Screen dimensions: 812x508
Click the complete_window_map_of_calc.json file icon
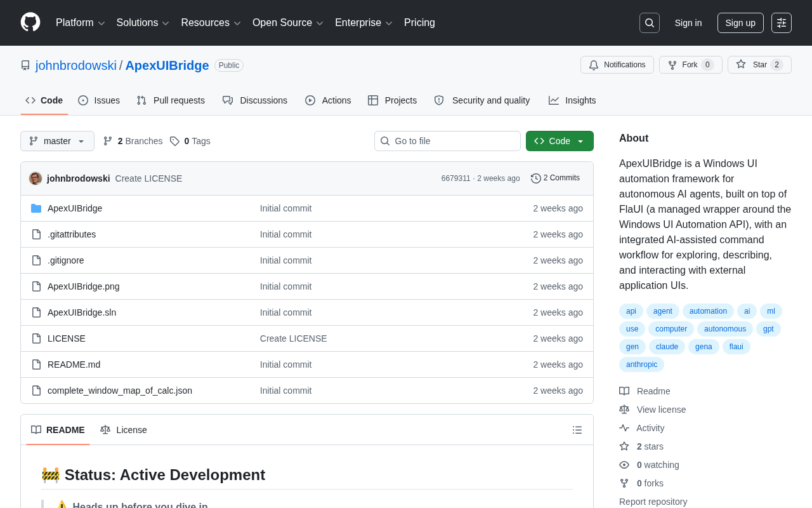[36, 391]
